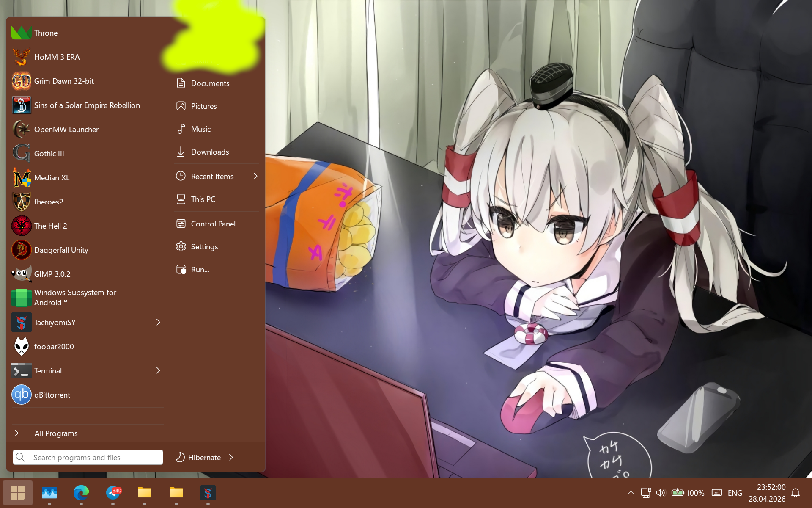Image resolution: width=812 pixels, height=508 pixels.
Task: Expand the TachiyomiSY submenu arrow
Action: pyautogui.click(x=158, y=323)
